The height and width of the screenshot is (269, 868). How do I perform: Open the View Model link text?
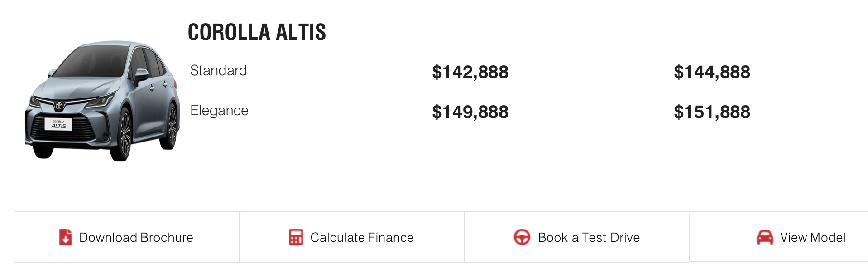[x=812, y=237]
